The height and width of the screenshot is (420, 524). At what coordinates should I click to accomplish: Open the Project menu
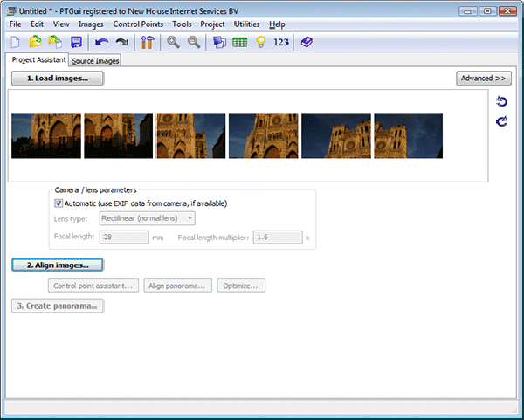pos(212,24)
